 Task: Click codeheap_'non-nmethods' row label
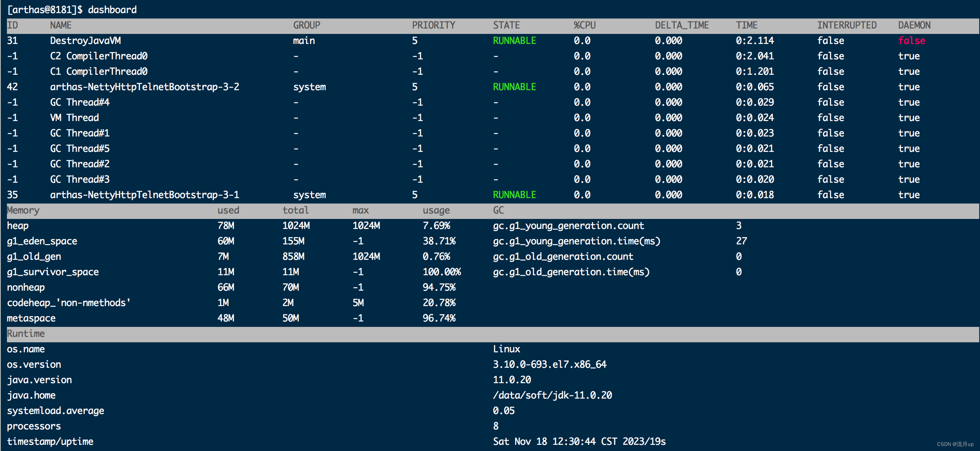[x=69, y=303]
